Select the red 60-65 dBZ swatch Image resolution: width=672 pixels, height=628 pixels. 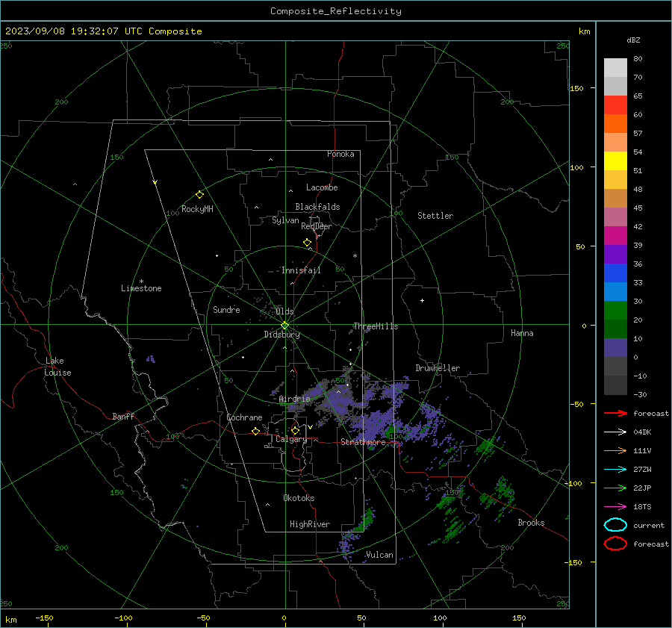point(615,105)
